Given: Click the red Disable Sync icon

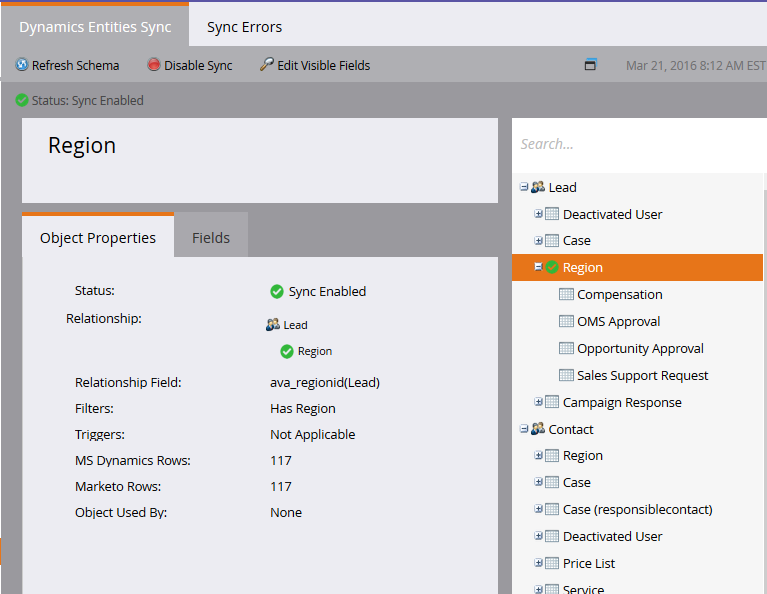Looking at the screenshot, I should click(154, 65).
